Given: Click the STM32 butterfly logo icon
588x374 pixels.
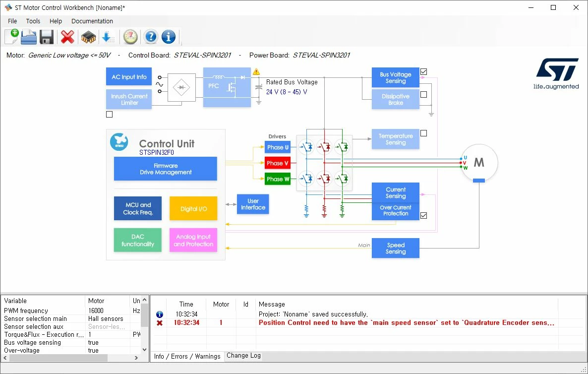Looking at the screenshot, I should pos(119,142).
